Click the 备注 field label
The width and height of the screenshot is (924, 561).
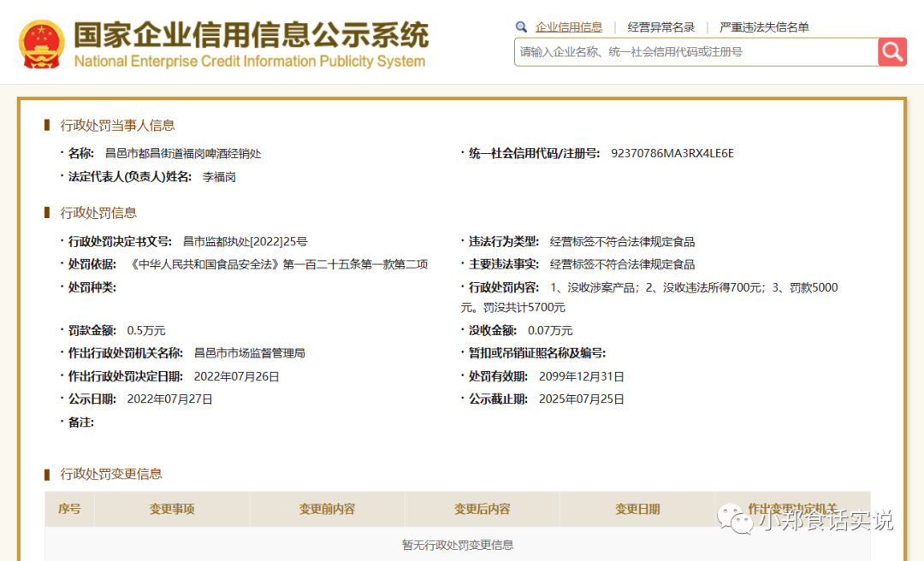(80, 422)
